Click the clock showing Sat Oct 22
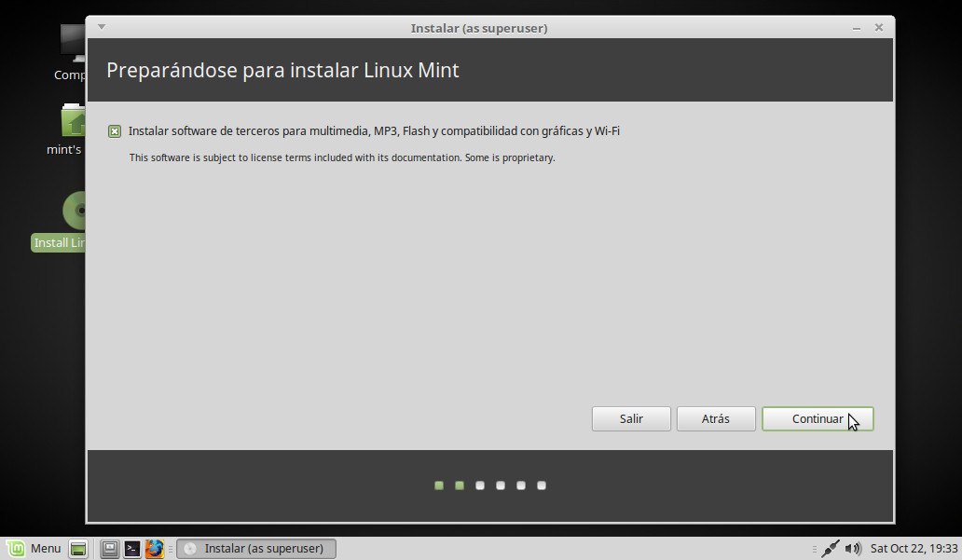This screenshot has width=962, height=560. (912, 549)
